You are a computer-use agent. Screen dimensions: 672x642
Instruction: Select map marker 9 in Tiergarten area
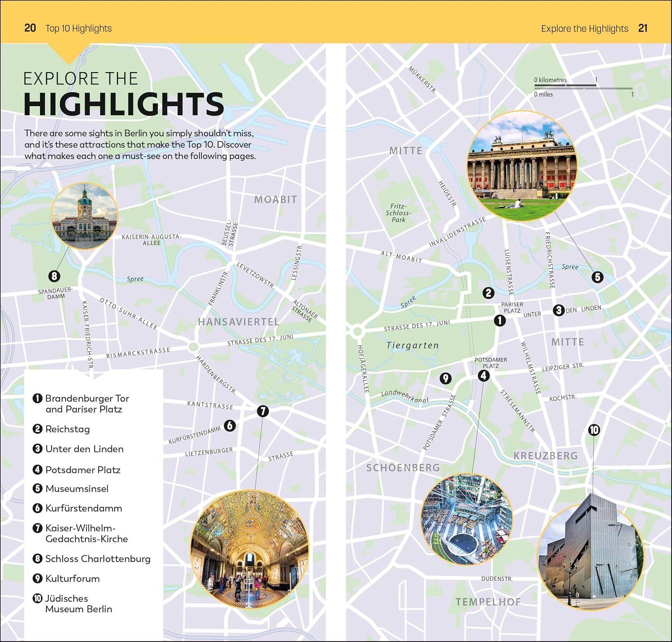point(445,379)
